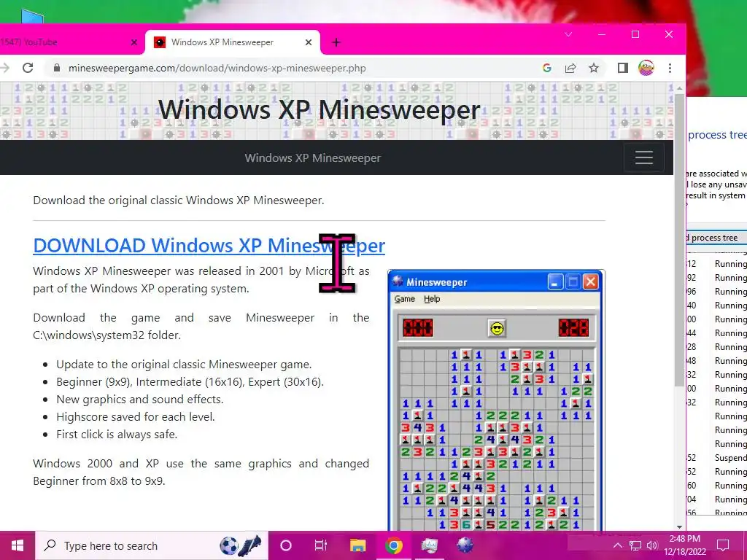This screenshot has height=560, width=747.
Task: Bookmark this page with the star icon
Action: pos(594,68)
